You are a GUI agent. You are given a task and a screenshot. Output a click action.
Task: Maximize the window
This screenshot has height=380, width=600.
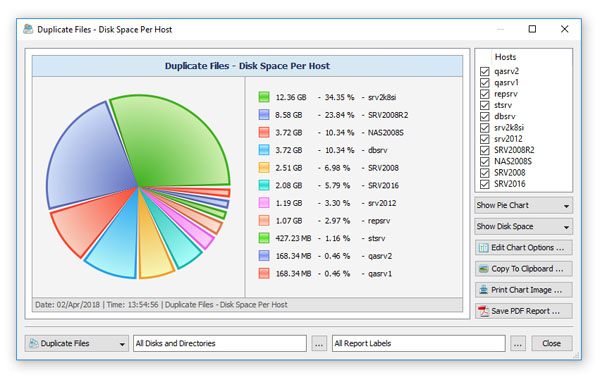coord(532,29)
